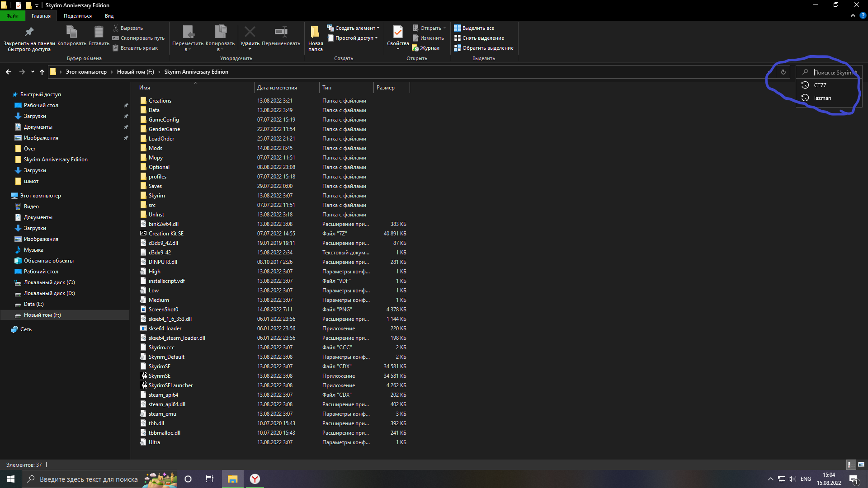
Task: Open Yandex Browser from taskbar
Action: click(x=255, y=479)
